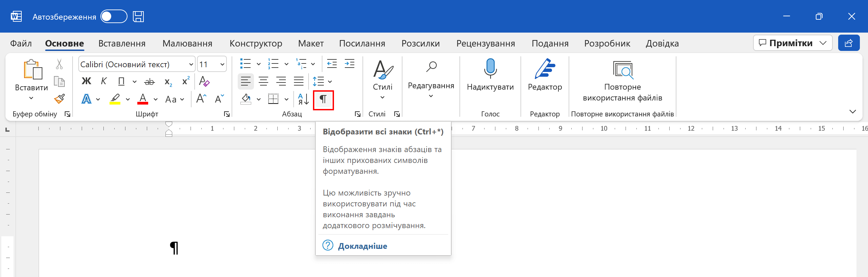The width and height of the screenshot is (868, 277).
Task: Switch to the Посилання tab
Action: [x=362, y=43]
